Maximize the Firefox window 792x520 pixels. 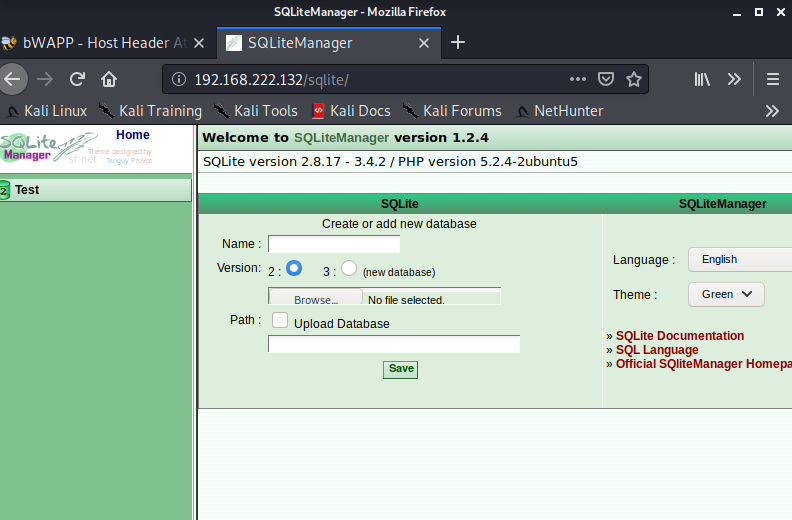tap(759, 12)
